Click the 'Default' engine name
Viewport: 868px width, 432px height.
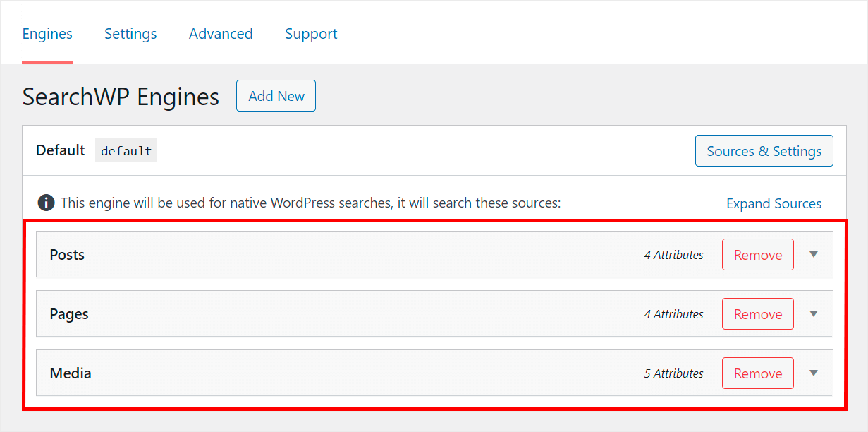61,150
